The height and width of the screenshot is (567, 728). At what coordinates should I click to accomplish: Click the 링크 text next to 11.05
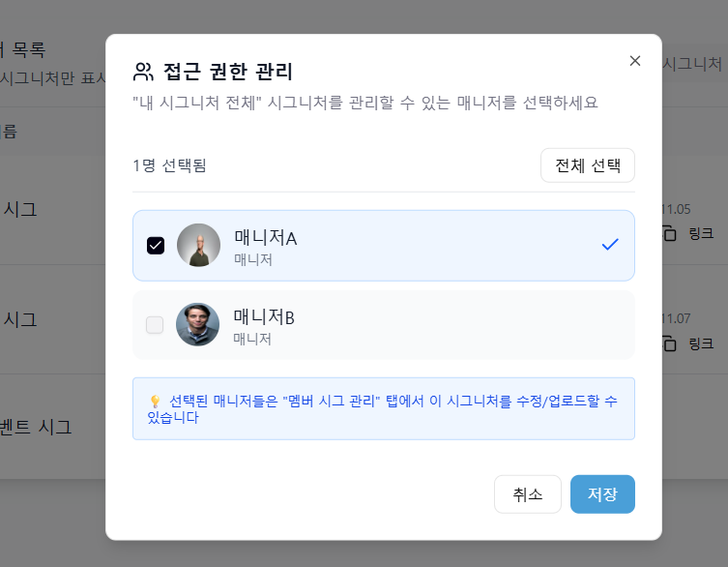tap(701, 233)
